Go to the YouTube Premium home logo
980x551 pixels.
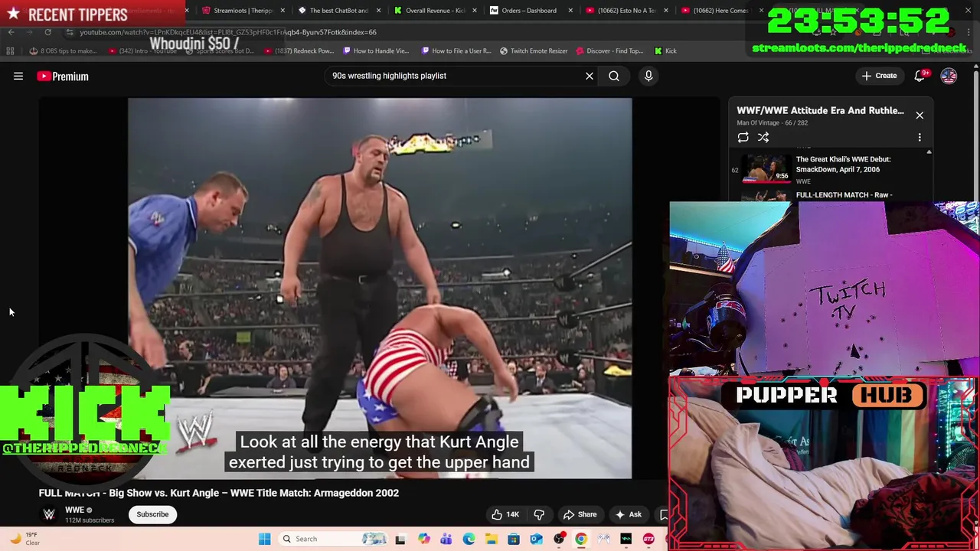click(63, 76)
